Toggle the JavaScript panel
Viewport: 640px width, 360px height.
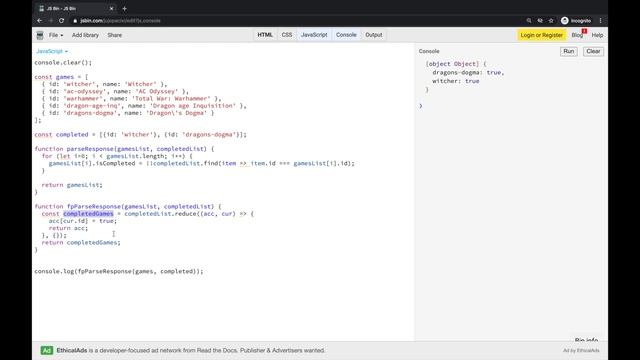(314, 35)
